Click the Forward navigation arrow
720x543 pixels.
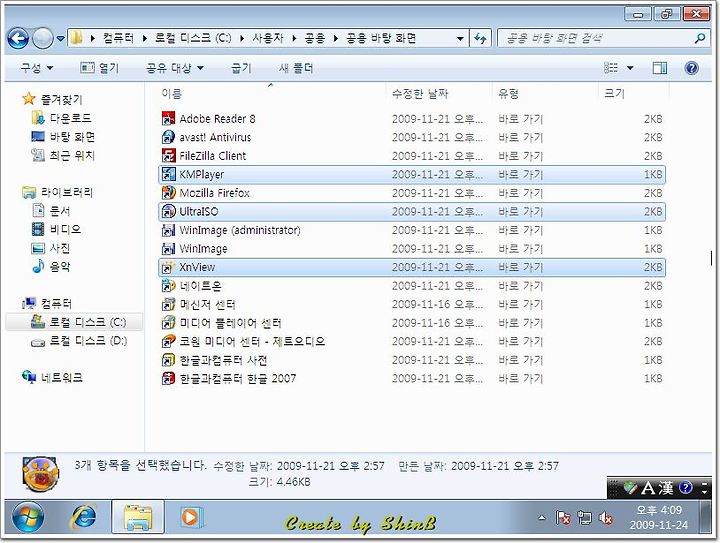(43, 38)
